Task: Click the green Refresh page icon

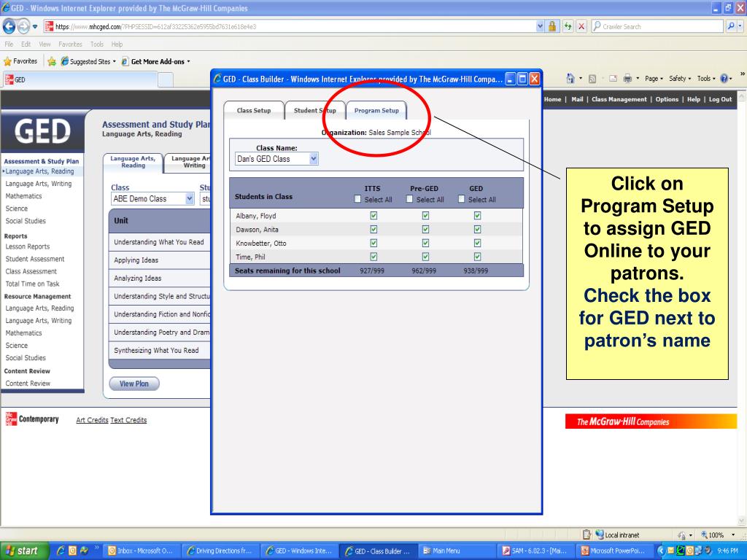Action: [x=568, y=26]
